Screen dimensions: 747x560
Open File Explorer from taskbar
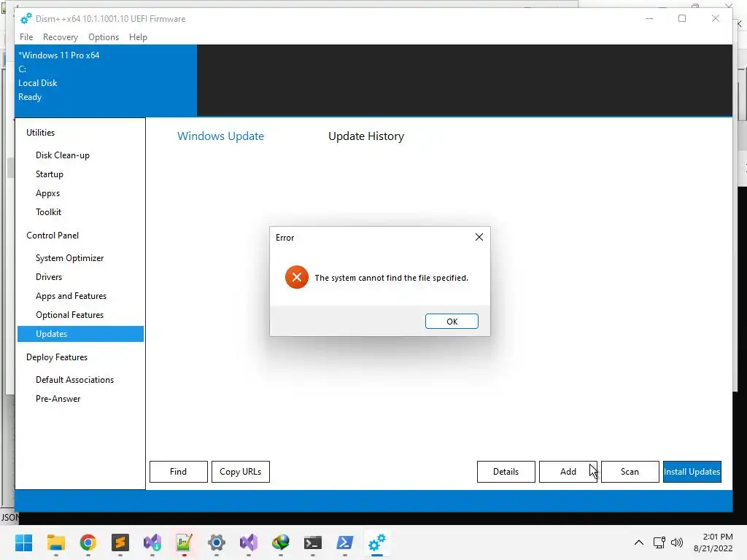55,542
